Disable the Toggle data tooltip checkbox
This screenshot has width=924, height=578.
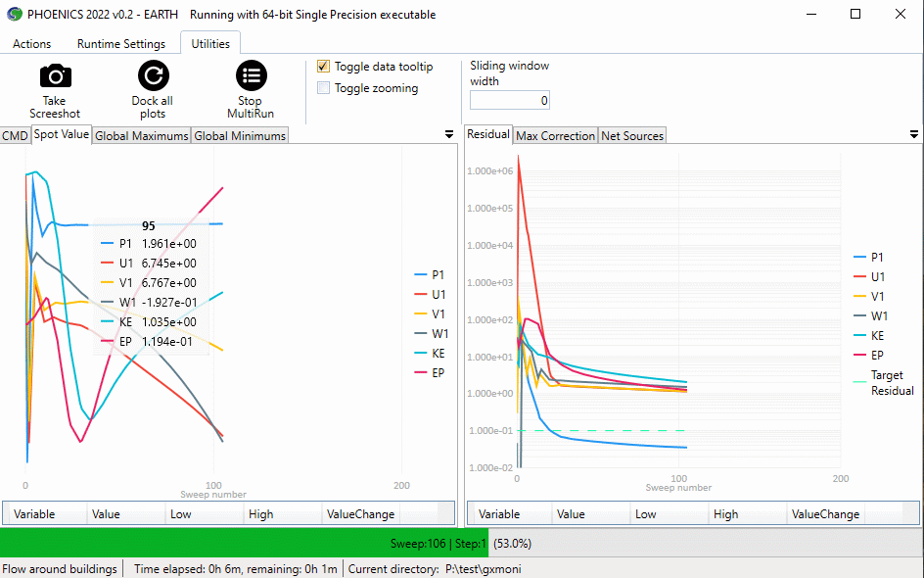click(324, 67)
